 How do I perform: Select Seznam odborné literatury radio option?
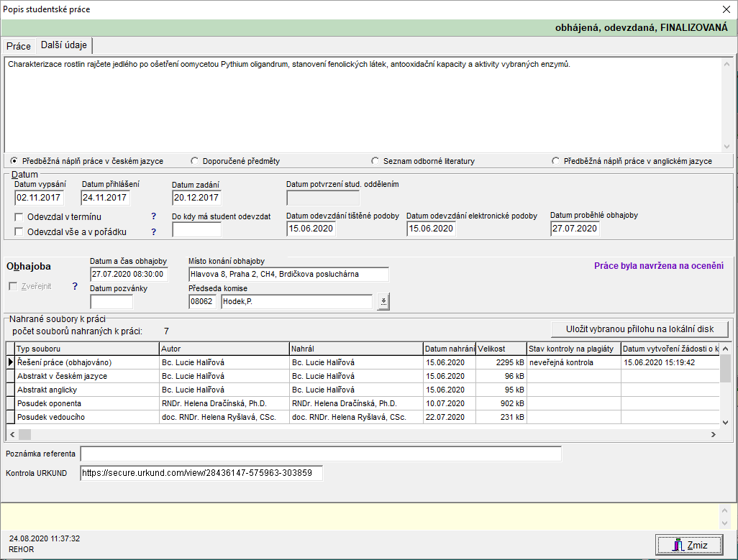point(375,161)
